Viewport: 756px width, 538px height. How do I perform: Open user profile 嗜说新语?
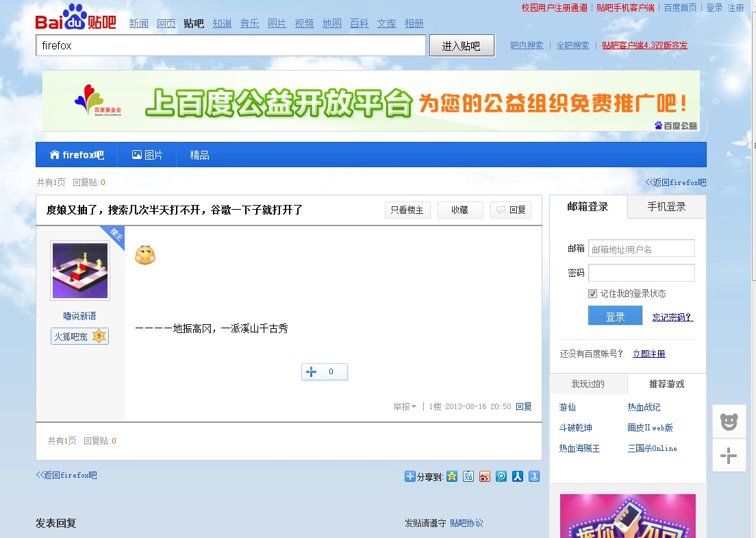tap(79, 316)
